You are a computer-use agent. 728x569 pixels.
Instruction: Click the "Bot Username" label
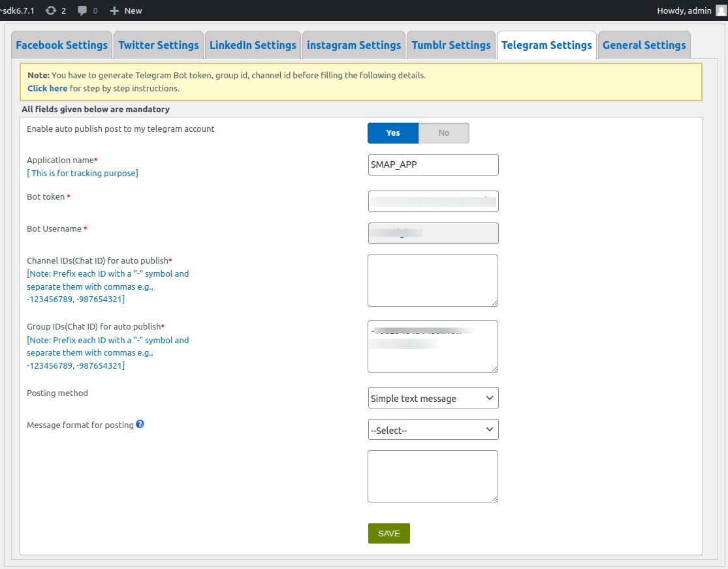tap(54, 229)
